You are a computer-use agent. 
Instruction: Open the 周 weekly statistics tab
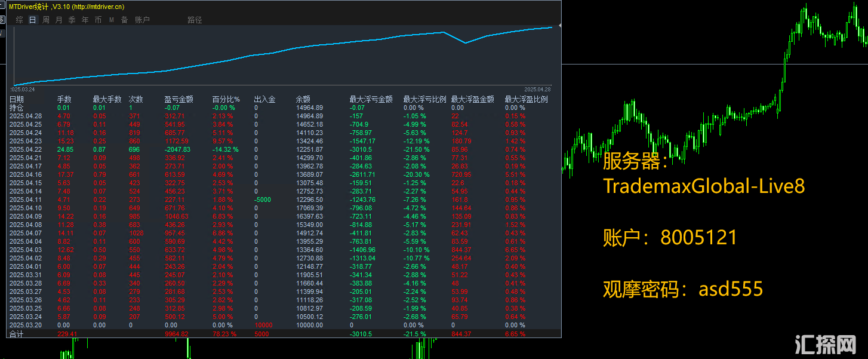[46, 20]
